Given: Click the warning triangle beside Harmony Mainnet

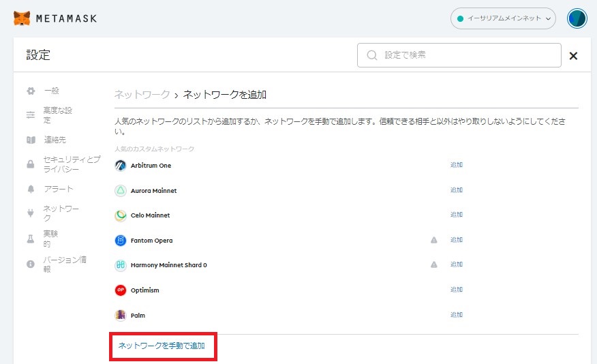Looking at the screenshot, I should point(433,264).
